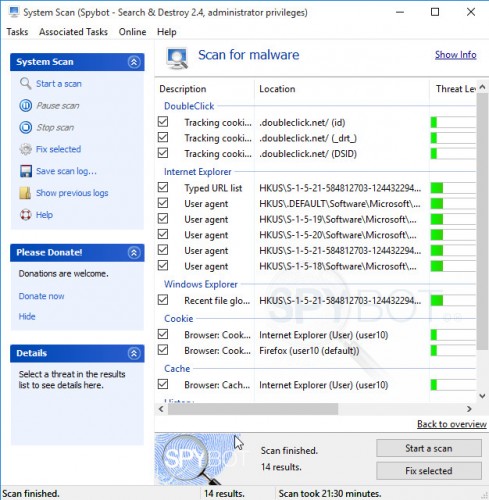Select the Windows Explorer group header
489x500 pixels.
(201, 284)
